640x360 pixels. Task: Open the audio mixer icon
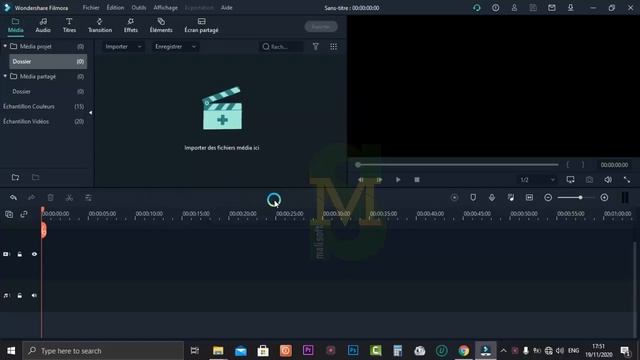pyautogui.click(x=511, y=198)
